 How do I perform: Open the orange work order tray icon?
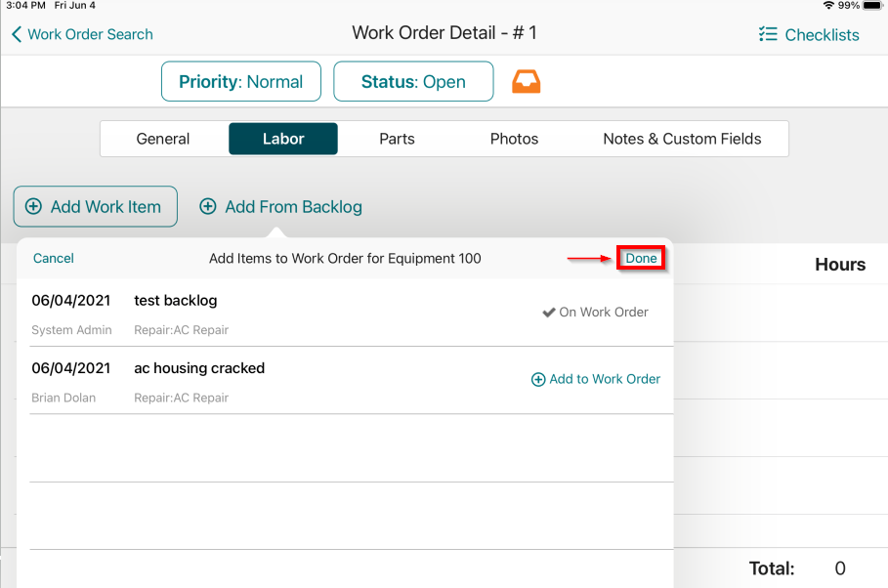click(x=526, y=81)
